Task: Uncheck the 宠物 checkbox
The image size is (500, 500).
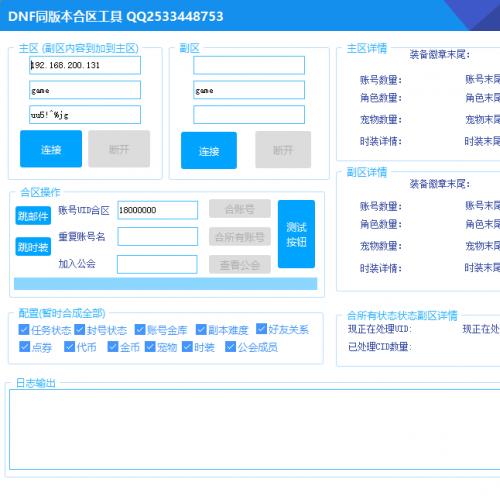Action: click(150, 347)
